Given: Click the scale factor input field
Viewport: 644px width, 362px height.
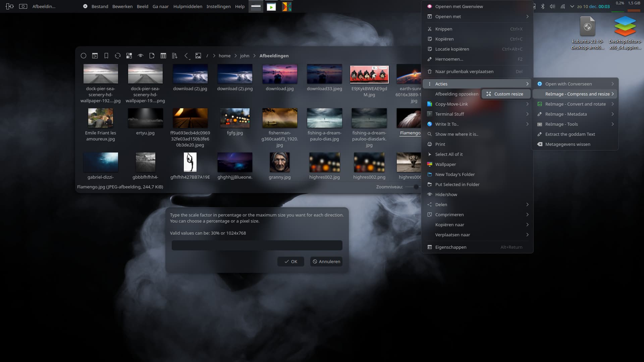Looking at the screenshot, I should coord(257,245).
